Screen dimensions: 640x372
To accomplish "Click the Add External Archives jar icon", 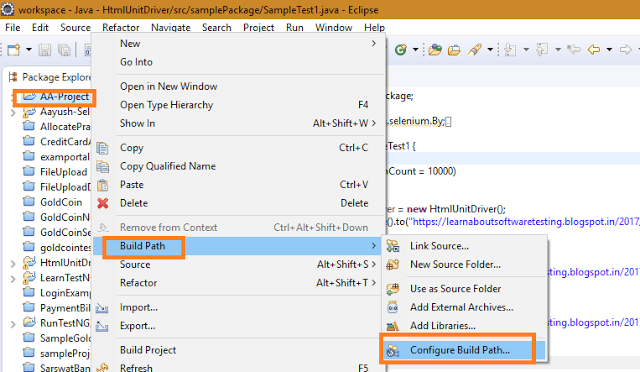I will (393, 307).
